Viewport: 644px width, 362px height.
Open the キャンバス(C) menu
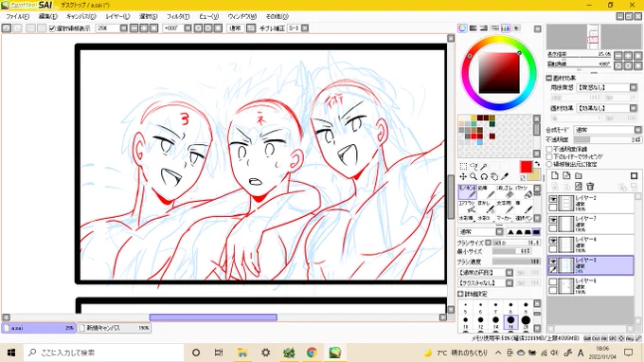tap(80, 16)
